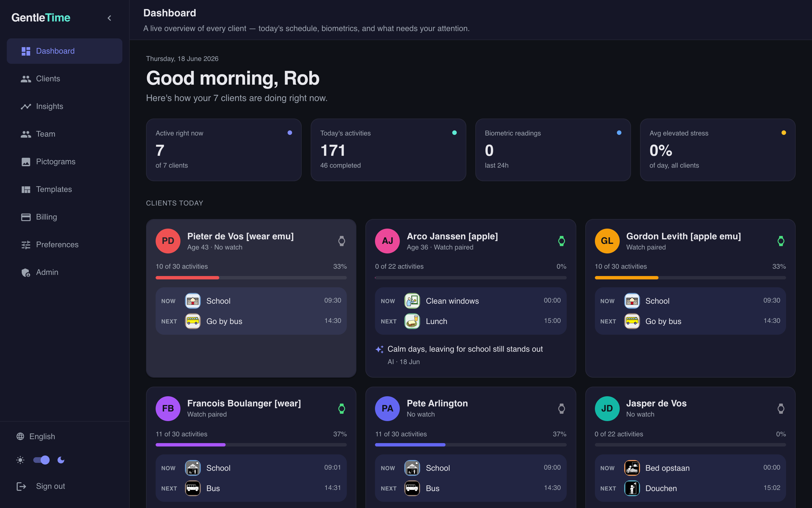Click Pete Arlington's grey watch icon

pyautogui.click(x=561, y=409)
